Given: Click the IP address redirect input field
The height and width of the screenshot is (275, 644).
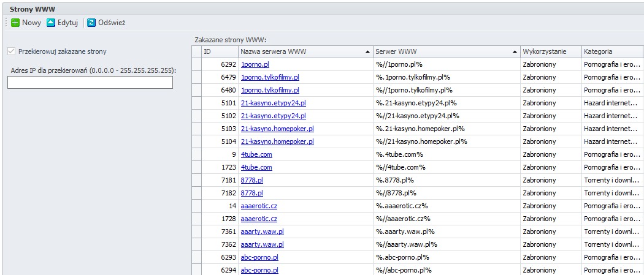Looking at the screenshot, I should click(x=90, y=82).
